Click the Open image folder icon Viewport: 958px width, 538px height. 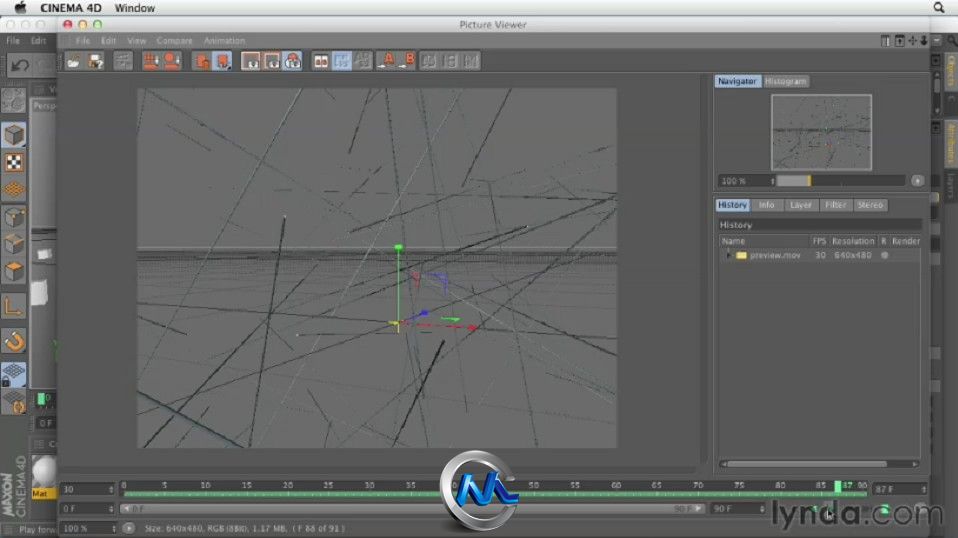tap(73, 61)
